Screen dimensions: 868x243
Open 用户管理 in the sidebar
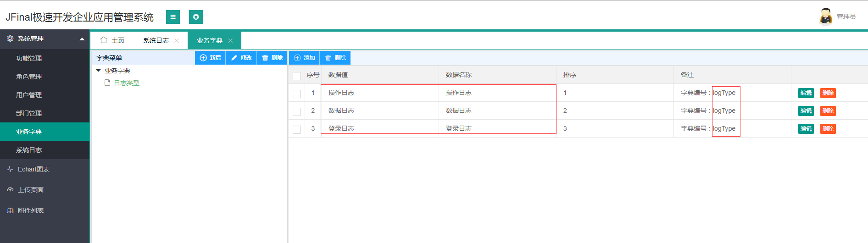point(45,95)
